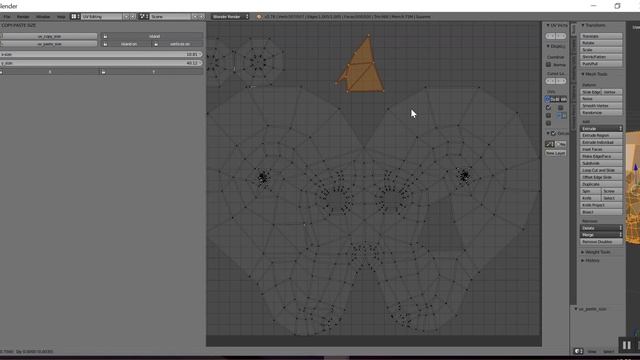640x360 pixels.
Task: Toggle the Grease Pencil panel checkbox
Action: pos(553,133)
